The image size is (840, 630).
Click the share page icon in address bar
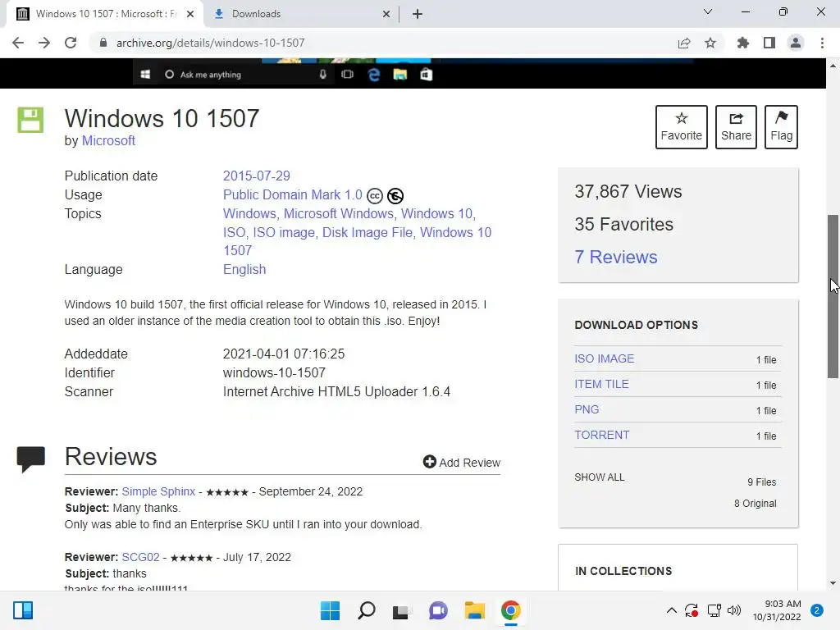[684, 43]
